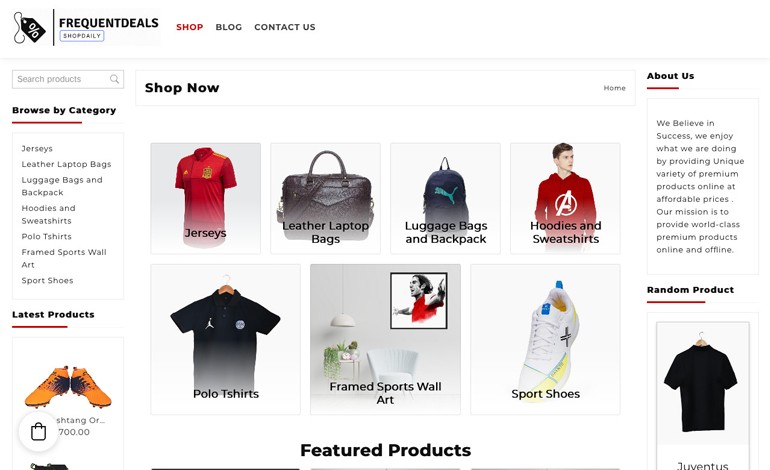Click the search magnifier icon
Viewport: 770px width, 470px height.
pyautogui.click(x=114, y=79)
